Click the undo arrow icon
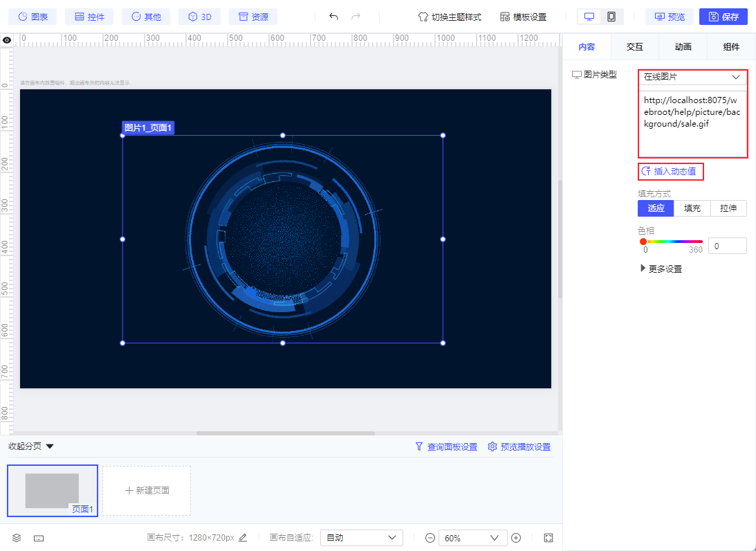The height and width of the screenshot is (551, 756). tap(333, 17)
